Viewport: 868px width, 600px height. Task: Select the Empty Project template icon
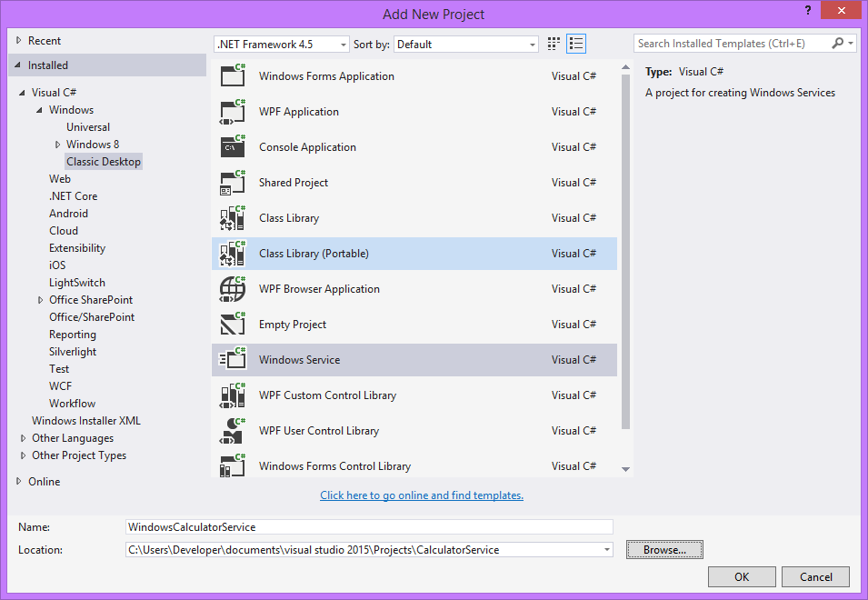[233, 325]
